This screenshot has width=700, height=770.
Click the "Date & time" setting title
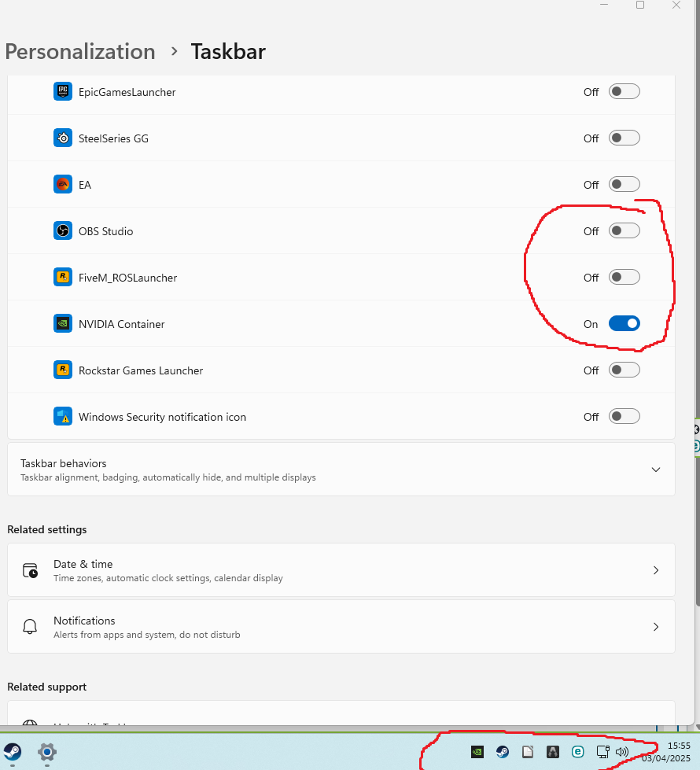(83, 564)
